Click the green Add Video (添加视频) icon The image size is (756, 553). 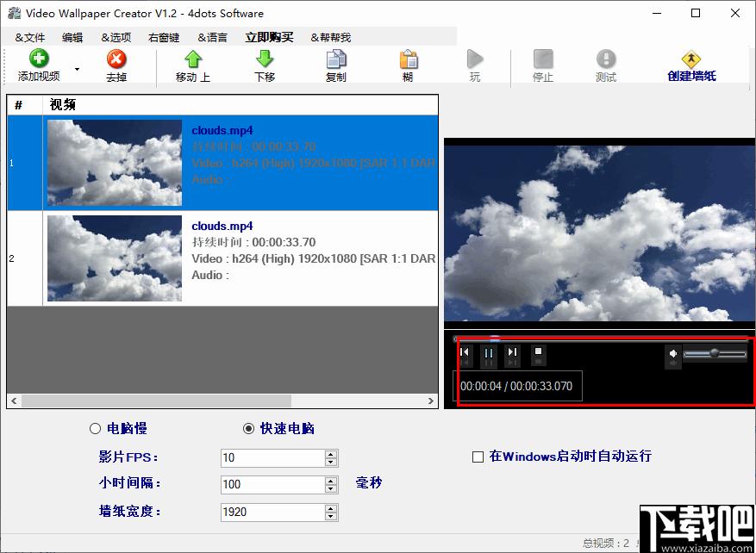(39, 59)
